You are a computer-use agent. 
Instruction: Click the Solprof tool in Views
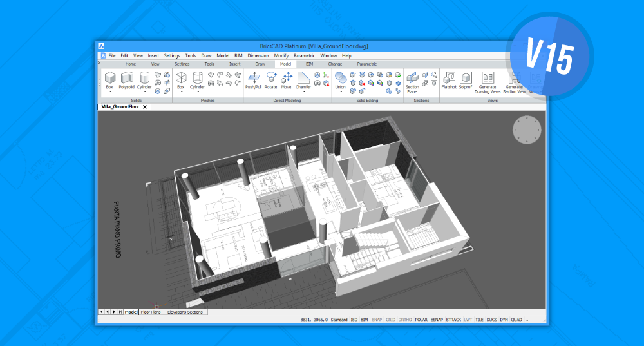click(466, 79)
